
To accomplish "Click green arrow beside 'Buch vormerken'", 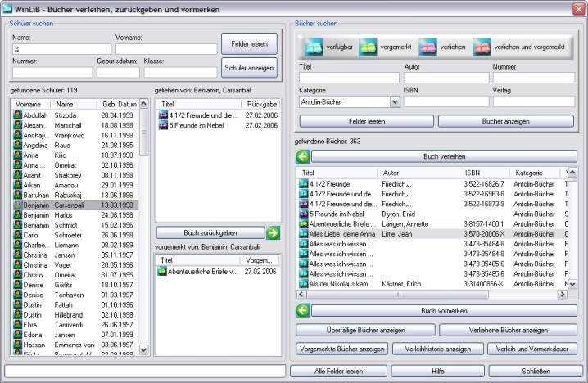I will tap(302, 311).
